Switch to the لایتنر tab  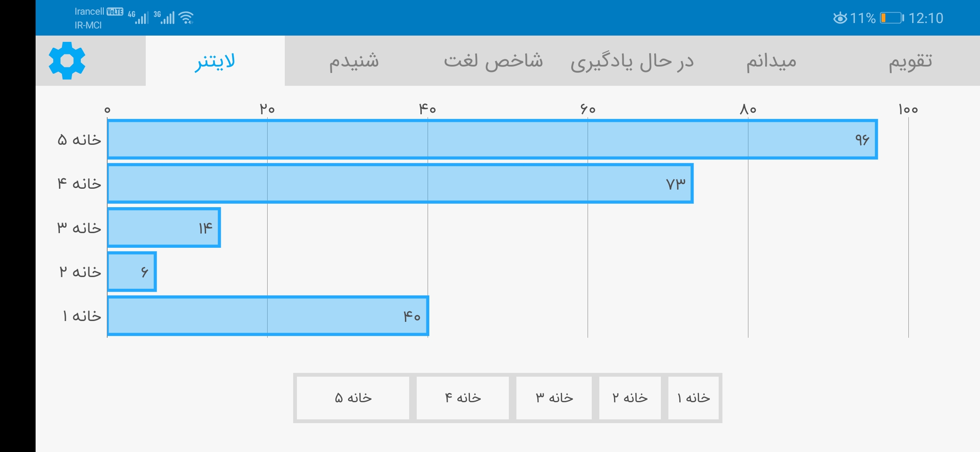(x=215, y=61)
